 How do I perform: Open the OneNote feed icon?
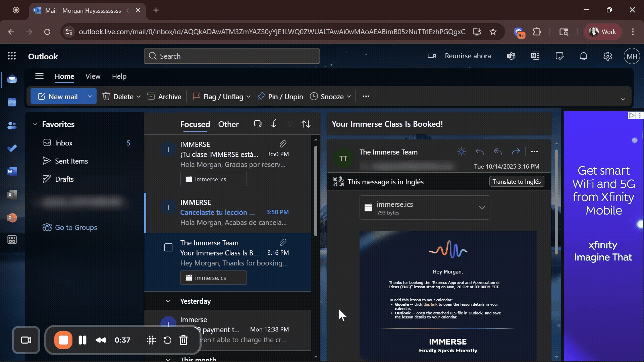click(535, 56)
